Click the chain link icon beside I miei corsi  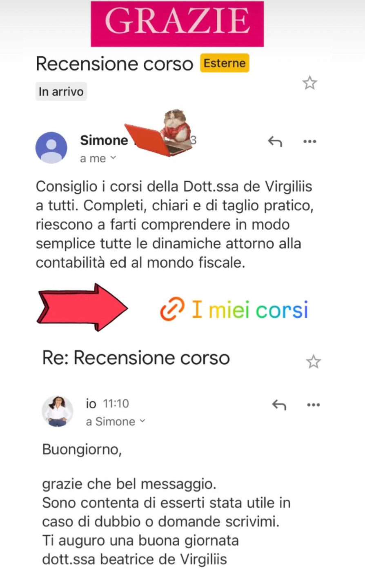pyautogui.click(x=172, y=310)
